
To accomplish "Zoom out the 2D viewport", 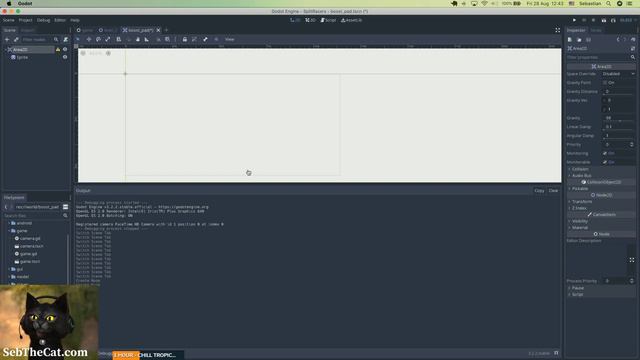I will pos(83,53).
